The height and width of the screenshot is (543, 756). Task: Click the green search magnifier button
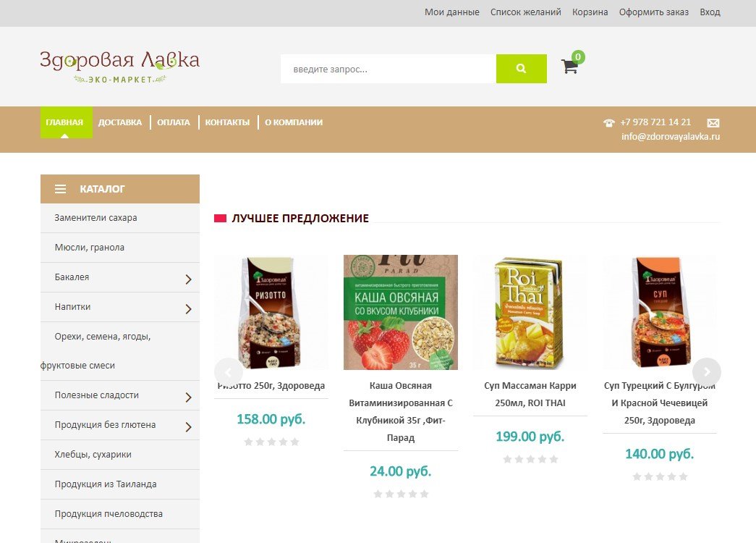(521, 69)
